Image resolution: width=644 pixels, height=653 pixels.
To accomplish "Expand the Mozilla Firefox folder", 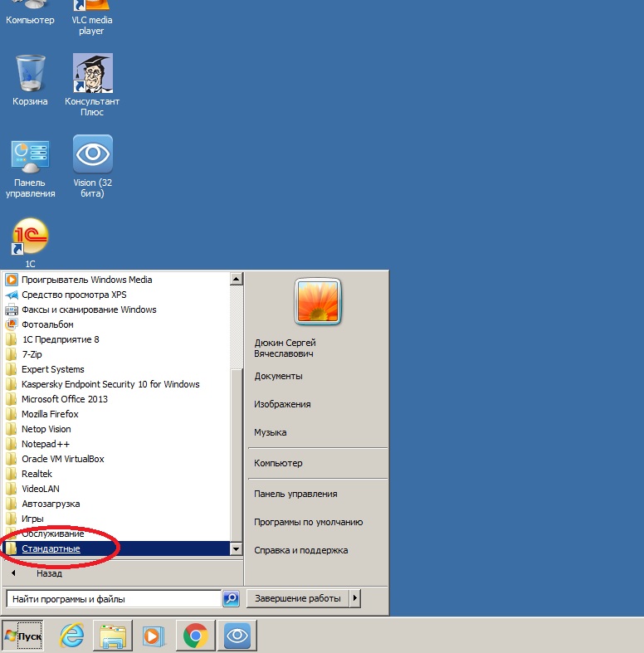I will point(116,414).
